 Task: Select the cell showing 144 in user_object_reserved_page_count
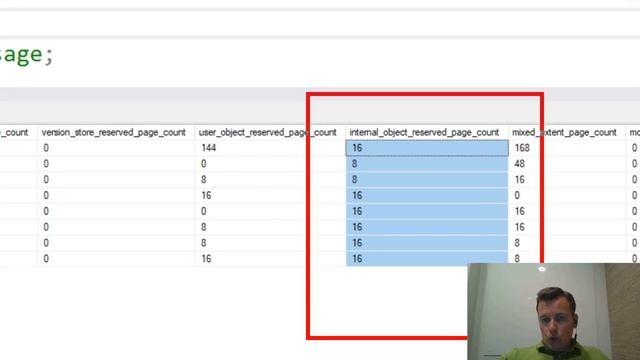(270, 148)
